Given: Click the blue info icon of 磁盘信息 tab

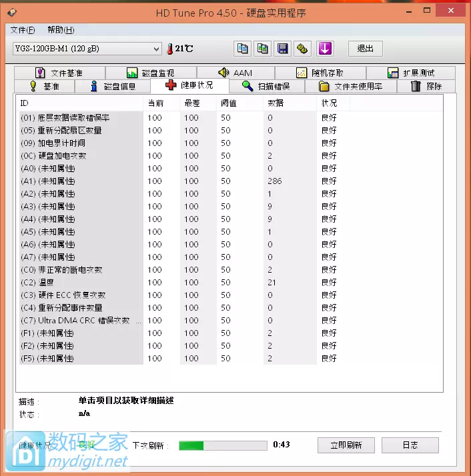Looking at the screenshot, I should (94, 86).
